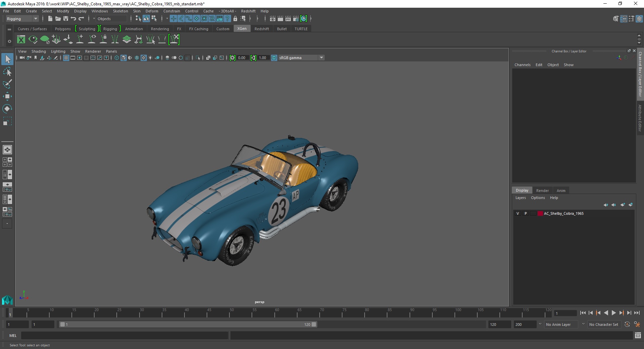The image size is (644, 349).
Task: Choose the Paint Selection tool
Action: [x=7, y=84]
